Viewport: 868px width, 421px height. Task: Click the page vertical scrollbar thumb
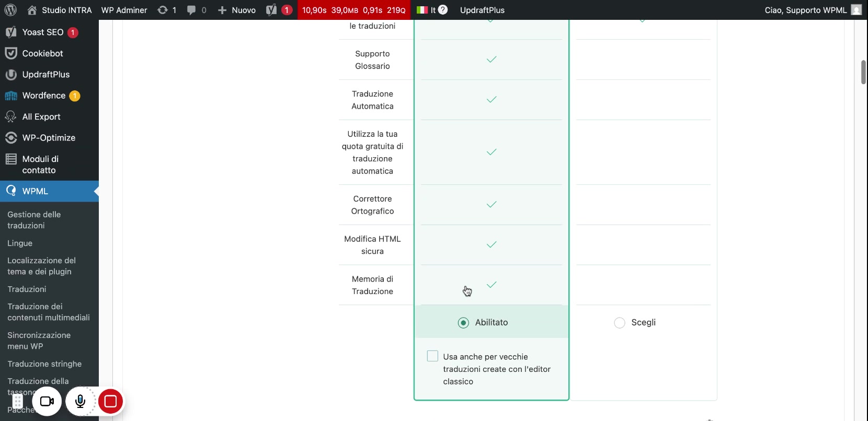pyautogui.click(x=863, y=72)
